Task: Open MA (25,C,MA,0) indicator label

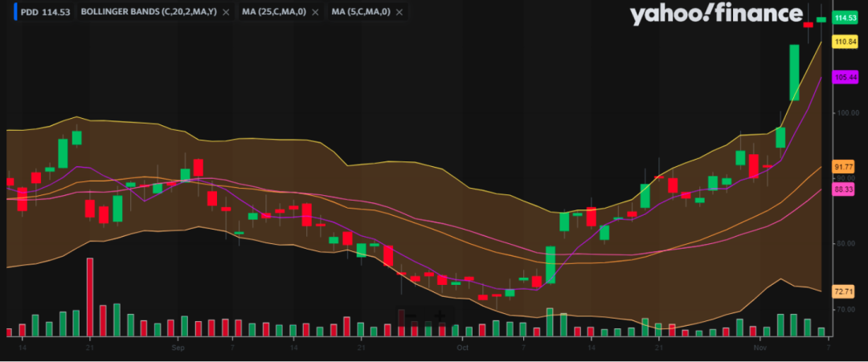Action: point(273,11)
